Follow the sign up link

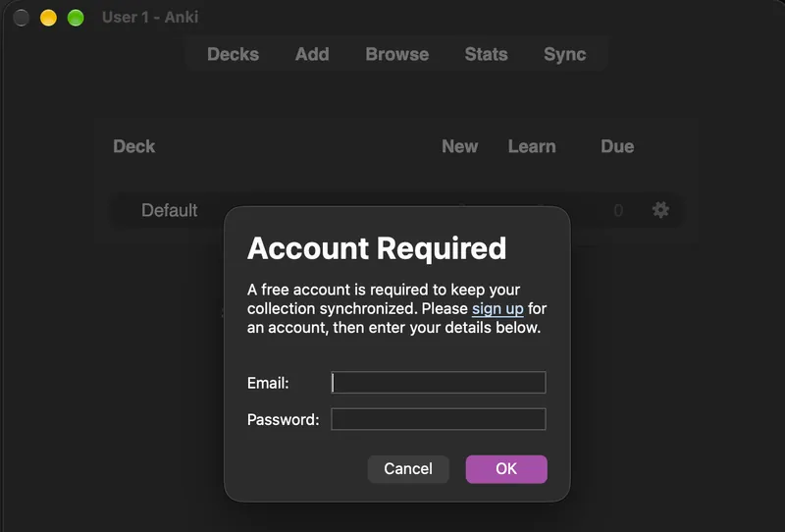[x=497, y=308]
